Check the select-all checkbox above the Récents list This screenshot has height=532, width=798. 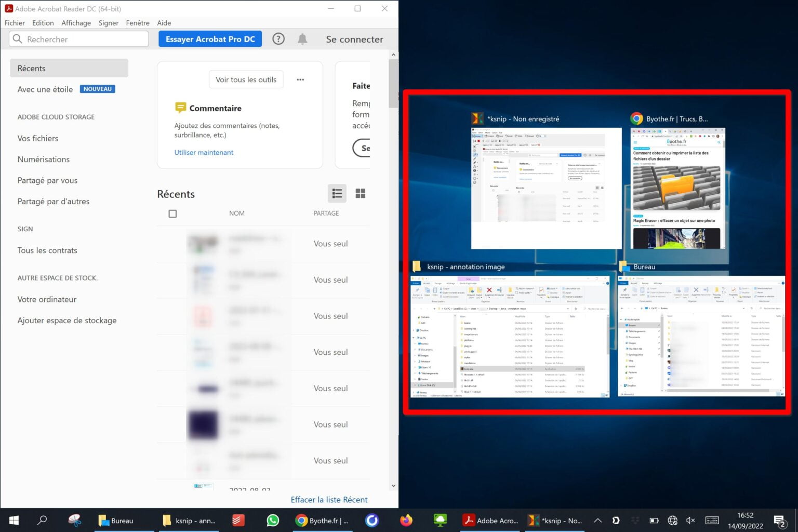pos(172,213)
